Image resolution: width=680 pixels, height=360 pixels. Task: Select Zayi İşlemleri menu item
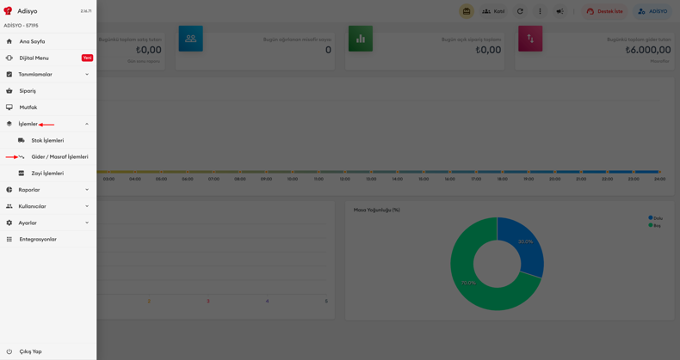tap(48, 173)
